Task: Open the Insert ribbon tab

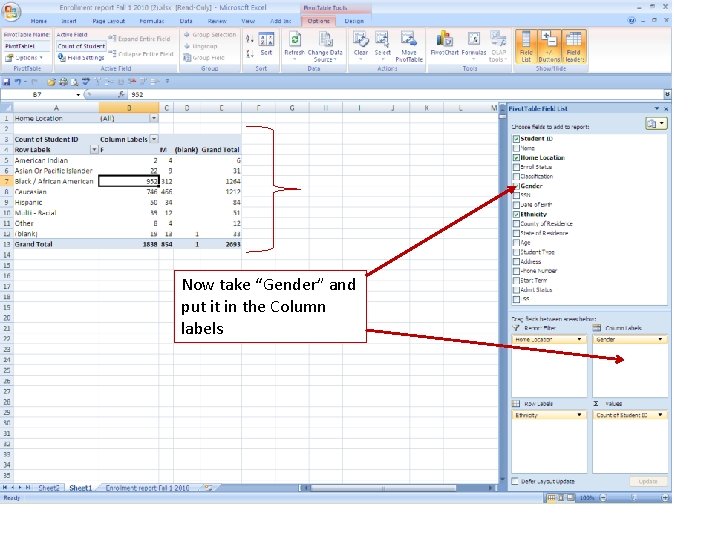Action: point(69,21)
